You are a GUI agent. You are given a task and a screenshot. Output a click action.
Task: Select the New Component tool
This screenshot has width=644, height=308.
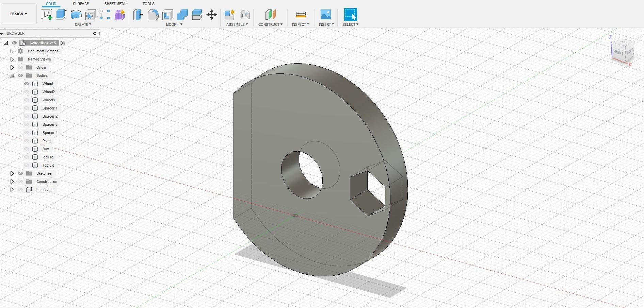[x=230, y=15]
